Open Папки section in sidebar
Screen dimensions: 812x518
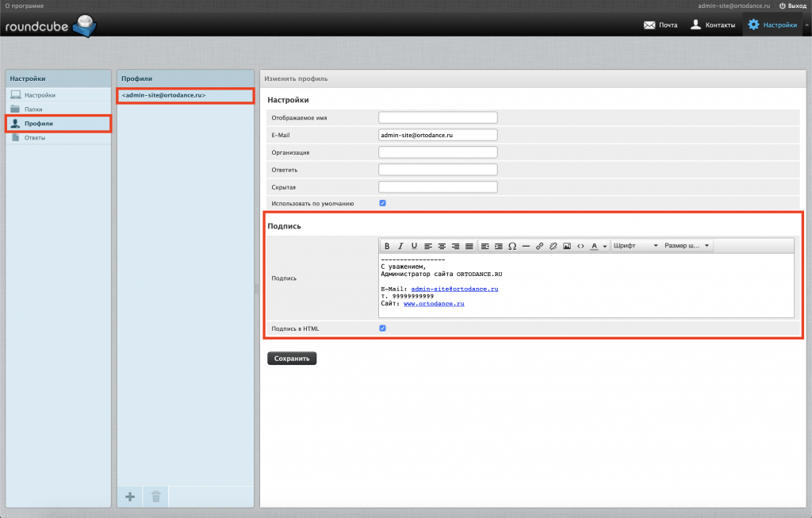tap(59, 109)
